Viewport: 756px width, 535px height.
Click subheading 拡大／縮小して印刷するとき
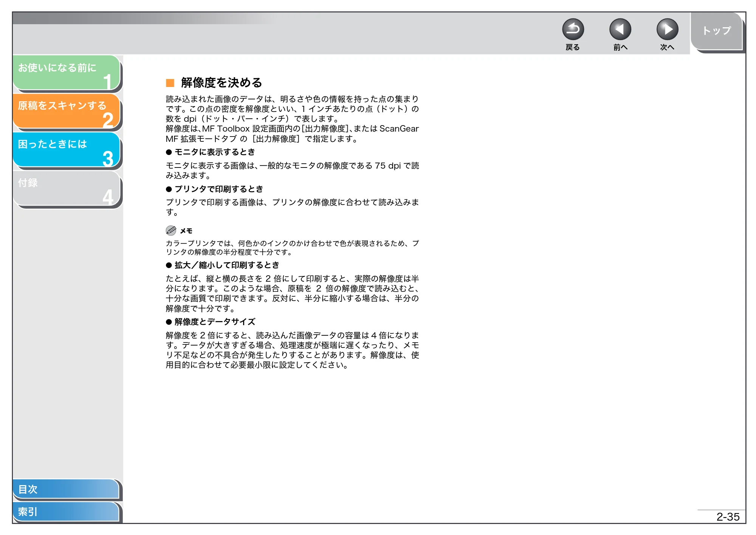(x=227, y=265)
